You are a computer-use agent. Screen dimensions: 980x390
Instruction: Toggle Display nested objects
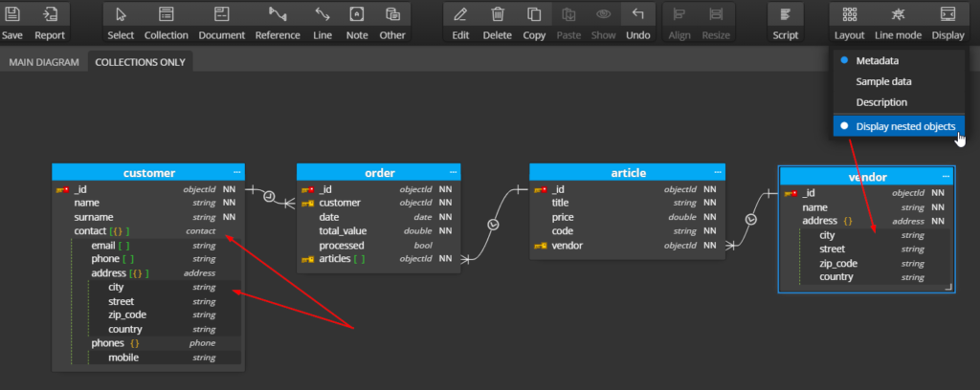pyautogui.click(x=899, y=126)
